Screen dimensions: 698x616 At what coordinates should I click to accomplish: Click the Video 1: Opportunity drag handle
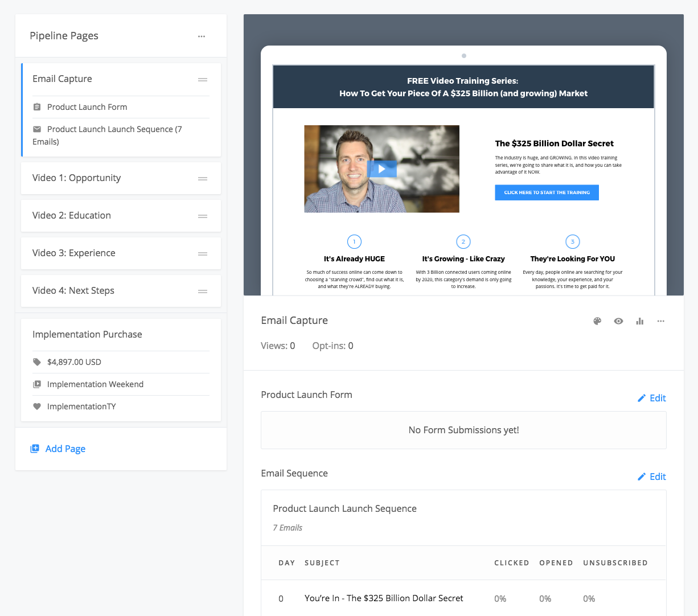(202, 179)
